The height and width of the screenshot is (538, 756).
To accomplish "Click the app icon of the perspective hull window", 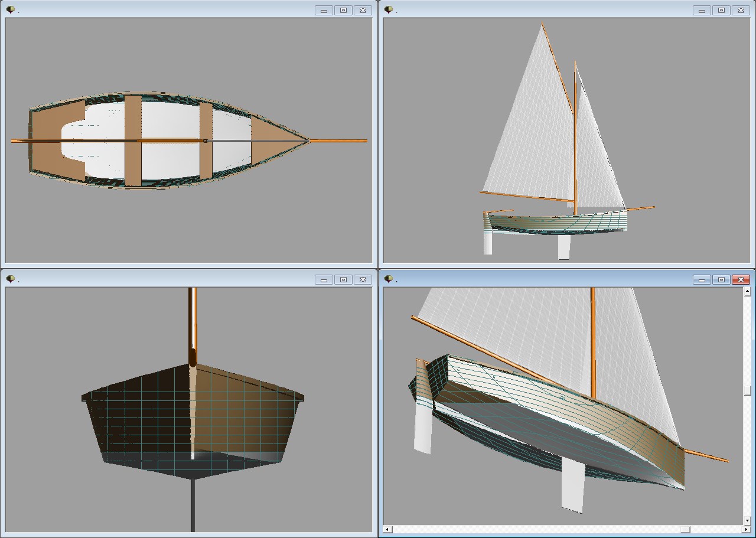I will coord(388,279).
